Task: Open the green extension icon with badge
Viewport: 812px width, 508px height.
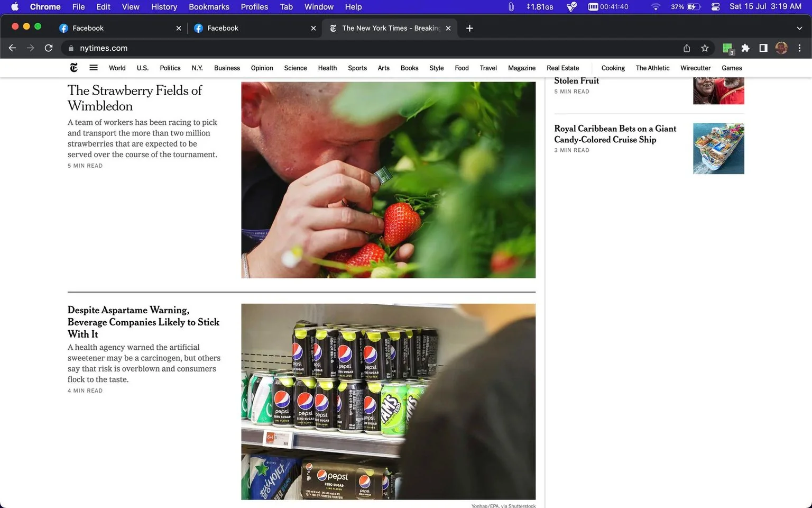Action: coord(728,49)
